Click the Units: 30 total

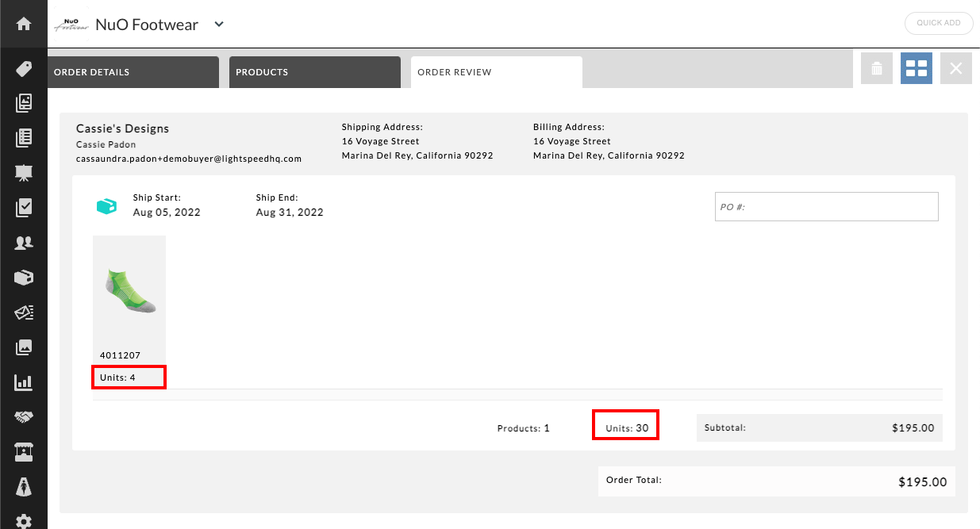[x=627, y=428]
